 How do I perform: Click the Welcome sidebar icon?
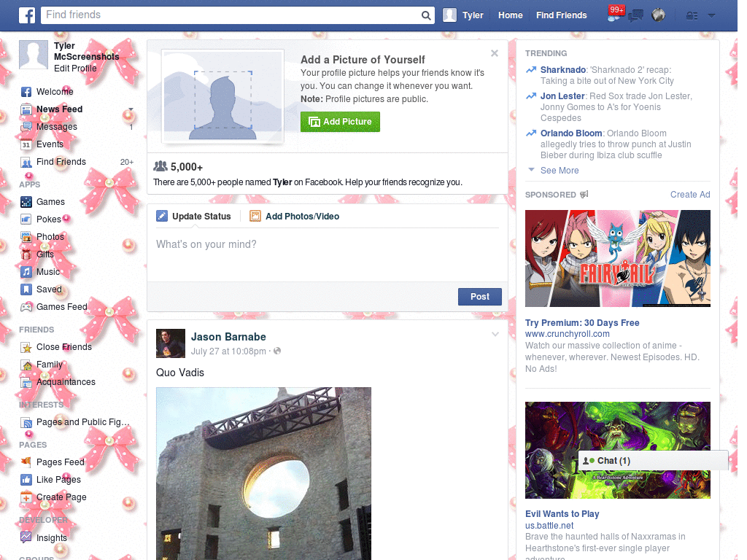tap(26, 92)
